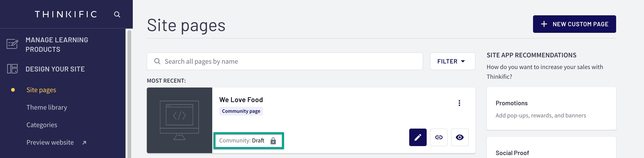The width and height of the screenshot is (644, 158).
Task: Click the Search all pages by name field
Action: click(x=284, y=61)
